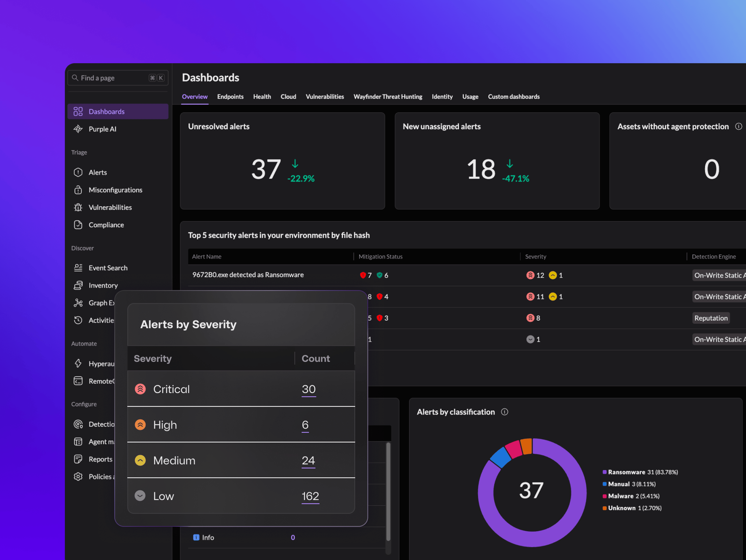Screen dimensions: 746x560
Task: Click the Vulnerabilities bug icon in sidebar
Action: click(x=78, y=208)
